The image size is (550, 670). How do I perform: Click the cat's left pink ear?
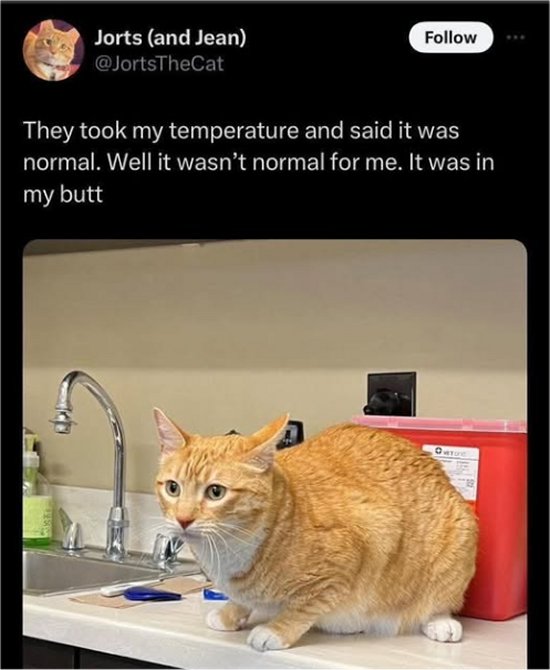pyautogui.click(x=169, y=432)
